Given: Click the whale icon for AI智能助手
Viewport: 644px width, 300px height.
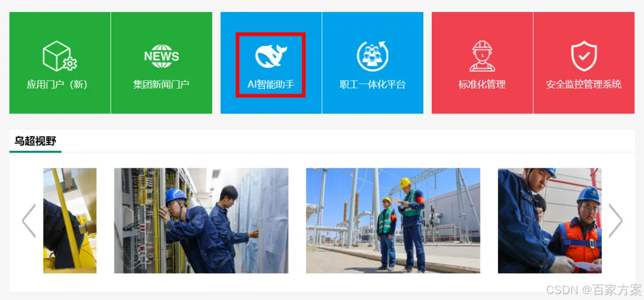Looking at the screenshot, I should click(x=271, y=56).
